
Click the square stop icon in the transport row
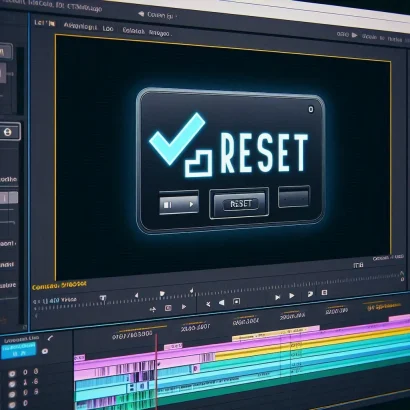point(236,301)
